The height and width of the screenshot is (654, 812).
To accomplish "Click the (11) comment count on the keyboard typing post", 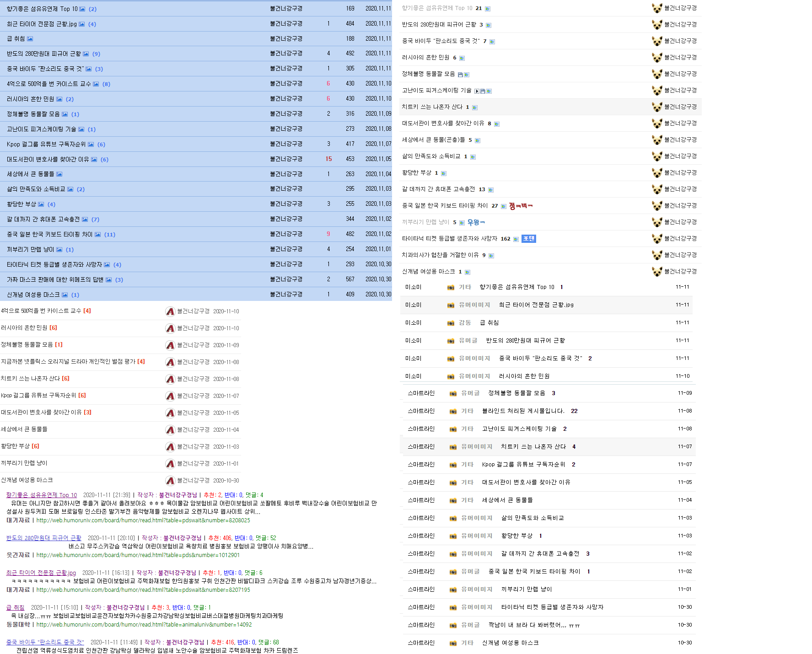I will tap(110, 235).
